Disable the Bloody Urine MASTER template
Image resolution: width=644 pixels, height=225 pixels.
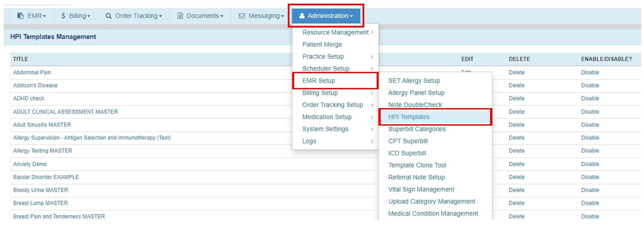[x=590, y=190]
